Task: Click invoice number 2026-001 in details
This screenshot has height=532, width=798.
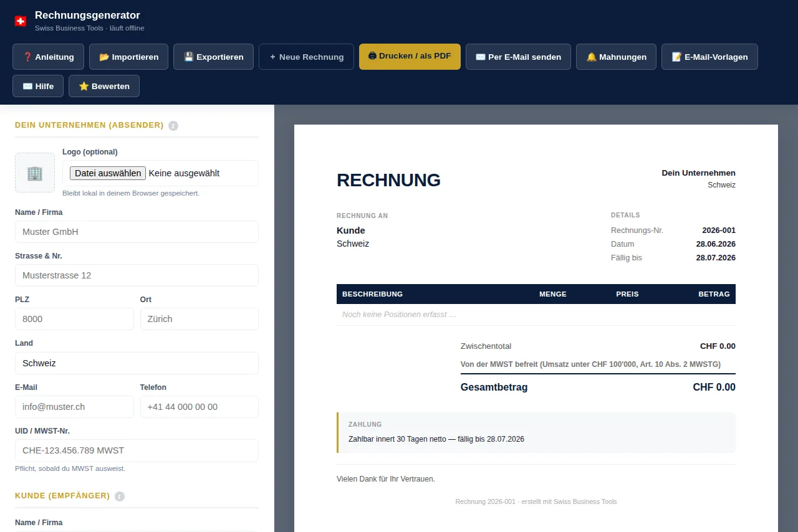Action: (719, 230)
